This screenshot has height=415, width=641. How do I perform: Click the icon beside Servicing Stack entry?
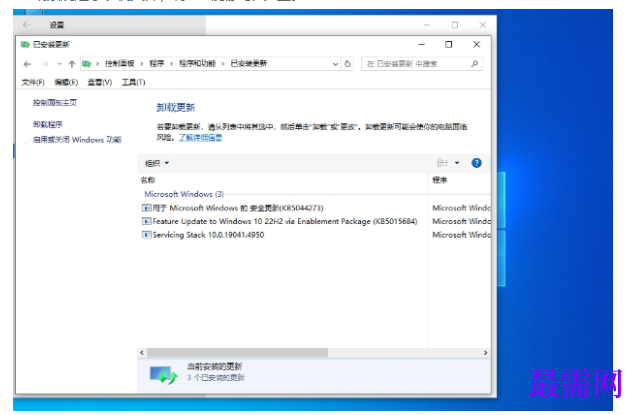click(146, 235)
